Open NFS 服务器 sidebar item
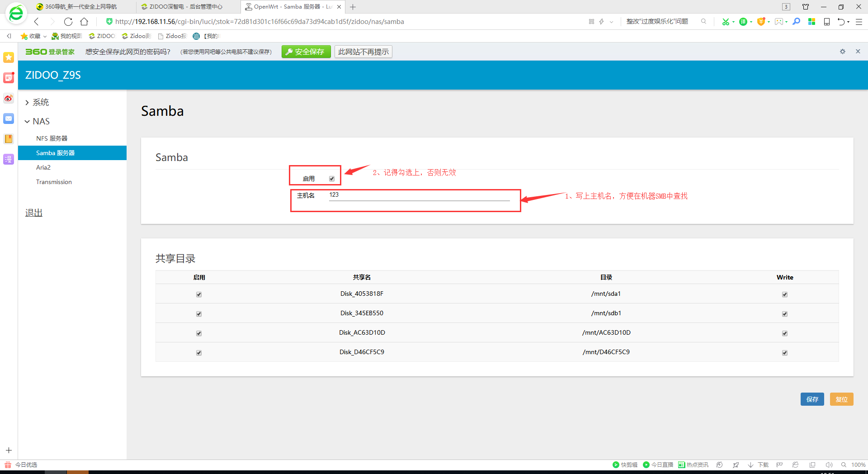Image resolution: width=868 pixels, height=474 pixels. [52, 138]
